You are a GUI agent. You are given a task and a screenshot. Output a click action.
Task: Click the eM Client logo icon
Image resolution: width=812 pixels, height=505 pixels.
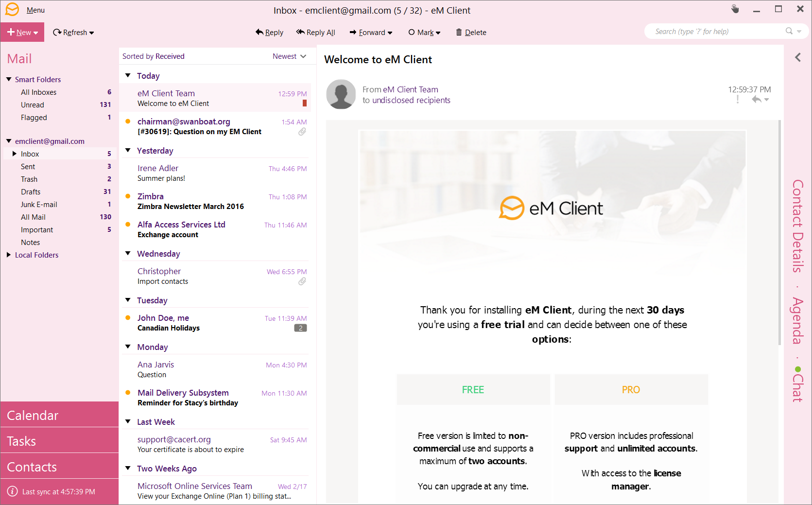click(x=12, y=9)
